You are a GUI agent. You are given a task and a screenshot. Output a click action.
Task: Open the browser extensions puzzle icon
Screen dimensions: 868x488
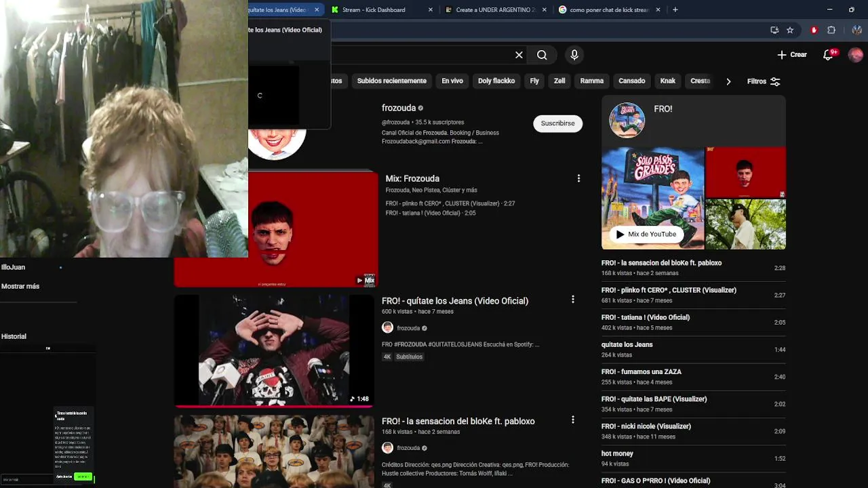pos(831,30)
